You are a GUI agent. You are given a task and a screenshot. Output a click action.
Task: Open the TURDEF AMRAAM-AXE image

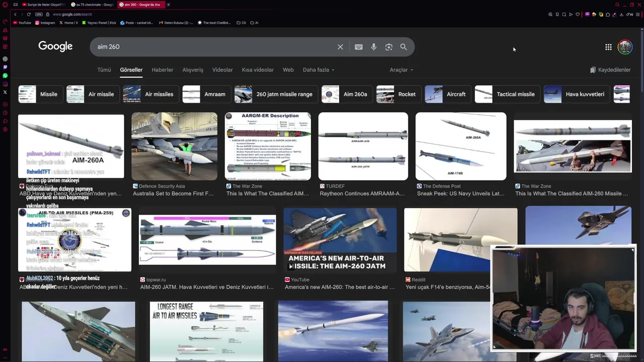(363, 146)
